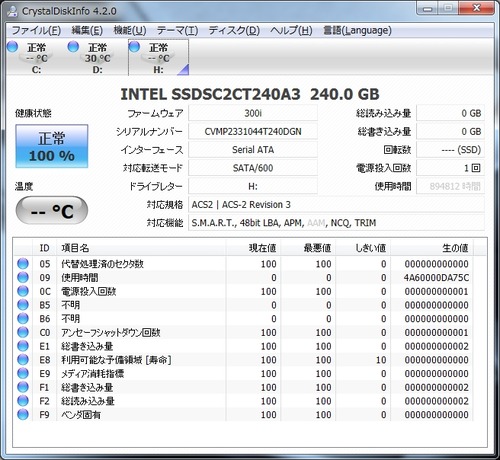This screenshot has width=500, height=460.
Task: Click the blue status icon on D: drive
Action: pos(73,47)
